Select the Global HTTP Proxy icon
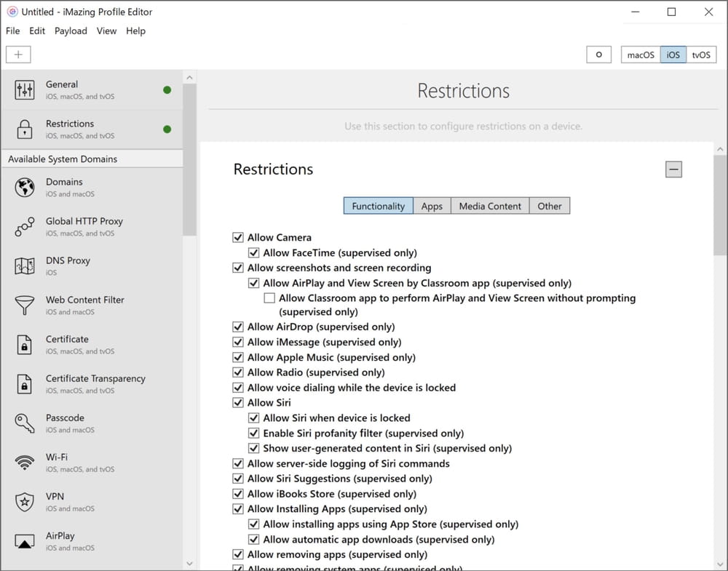Image resolution: width=728 pixels, height=571 pixels. (x=25, y=227)
